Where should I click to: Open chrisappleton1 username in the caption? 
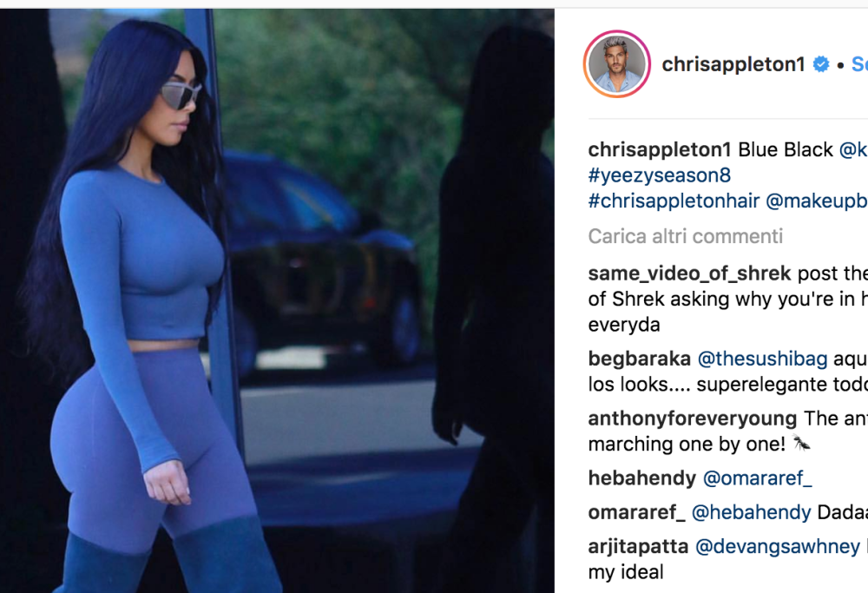tap(660, 149)
